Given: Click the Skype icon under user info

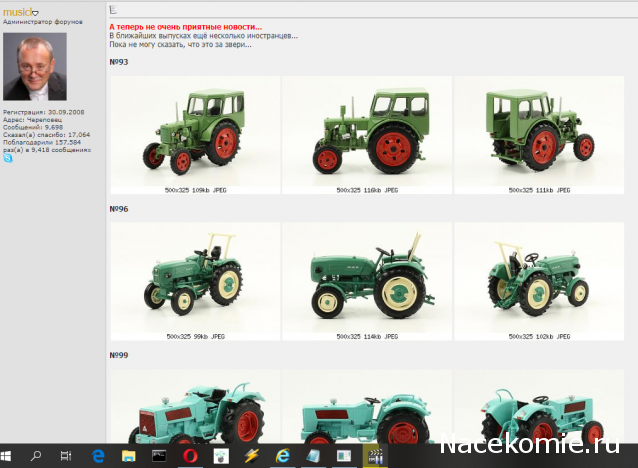Looking at the screenshot, I should pos(8,158).
